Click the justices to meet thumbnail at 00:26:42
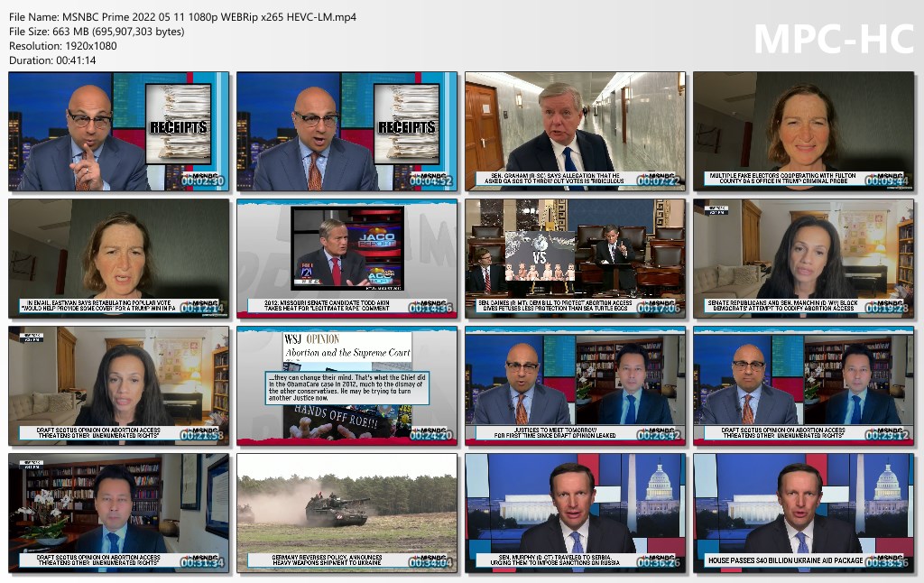Screen dimensions: 924x583 (575, 385)
